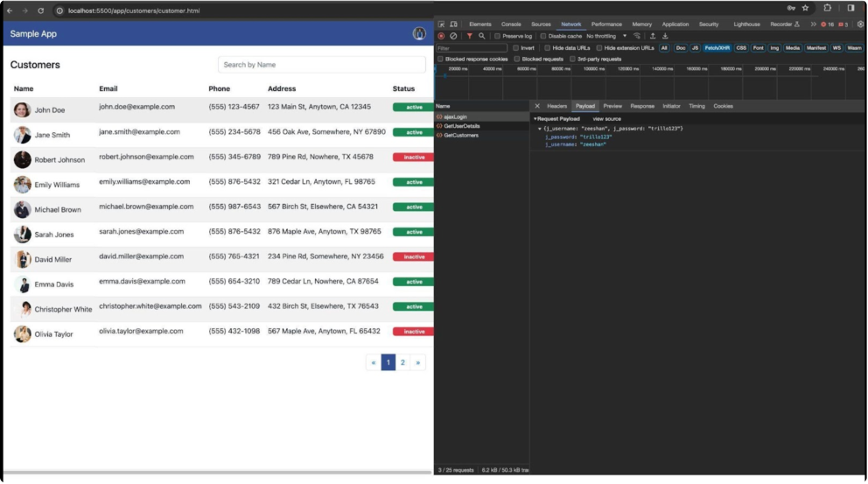Click the browser address bar URL
Image resolution: width=868 pixels, height=484 pixels.
click(x=134, y=11)
